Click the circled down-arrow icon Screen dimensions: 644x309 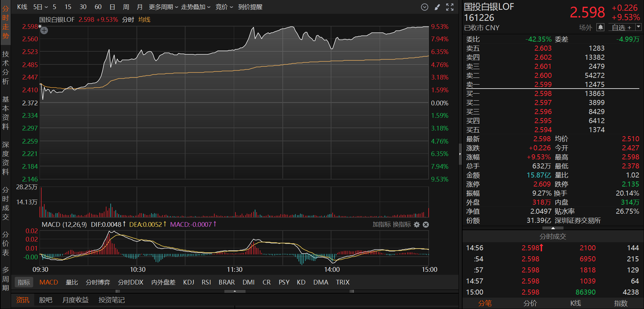[425, 7]
